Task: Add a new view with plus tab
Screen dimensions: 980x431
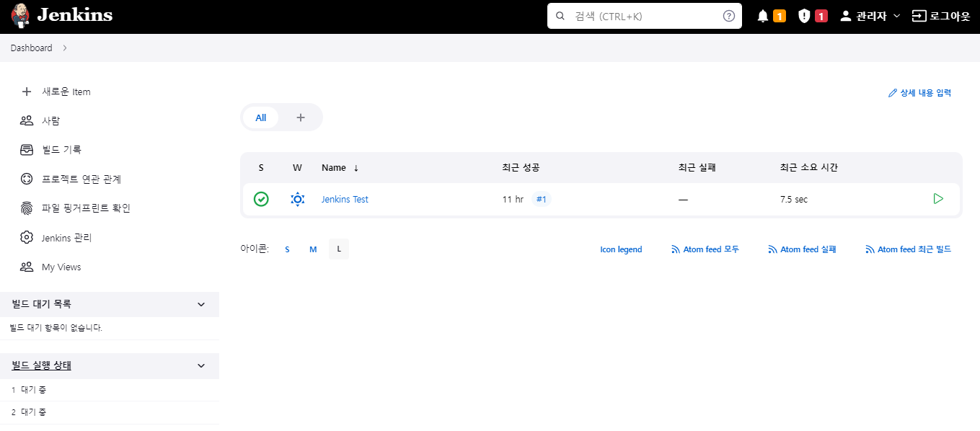Action: (x=301, y=117)
